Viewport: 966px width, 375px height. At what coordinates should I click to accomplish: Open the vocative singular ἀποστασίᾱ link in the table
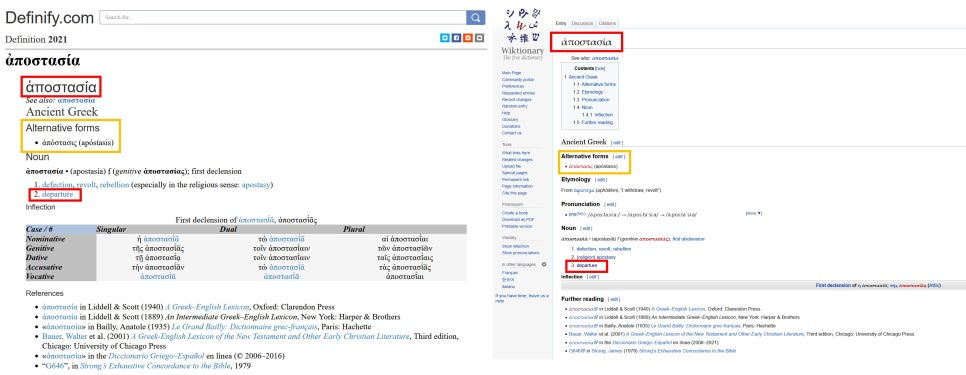click(x=158, y=276)
